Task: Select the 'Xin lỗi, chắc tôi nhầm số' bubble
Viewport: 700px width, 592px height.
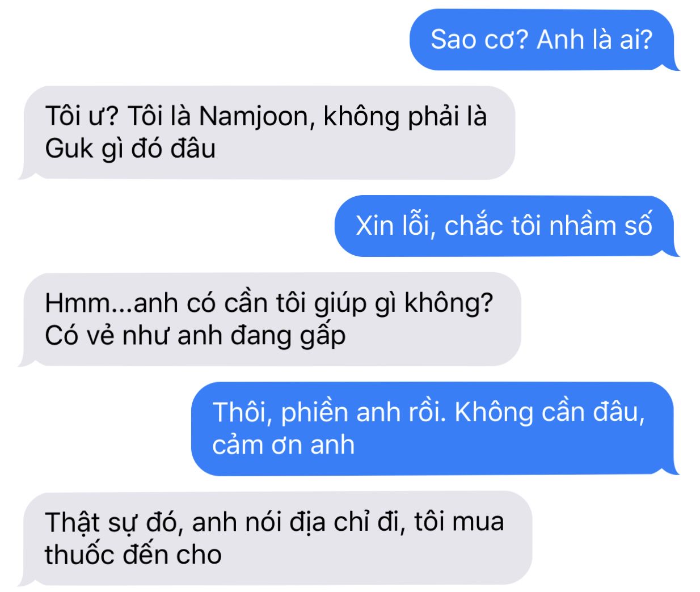Action: [507, 226]
